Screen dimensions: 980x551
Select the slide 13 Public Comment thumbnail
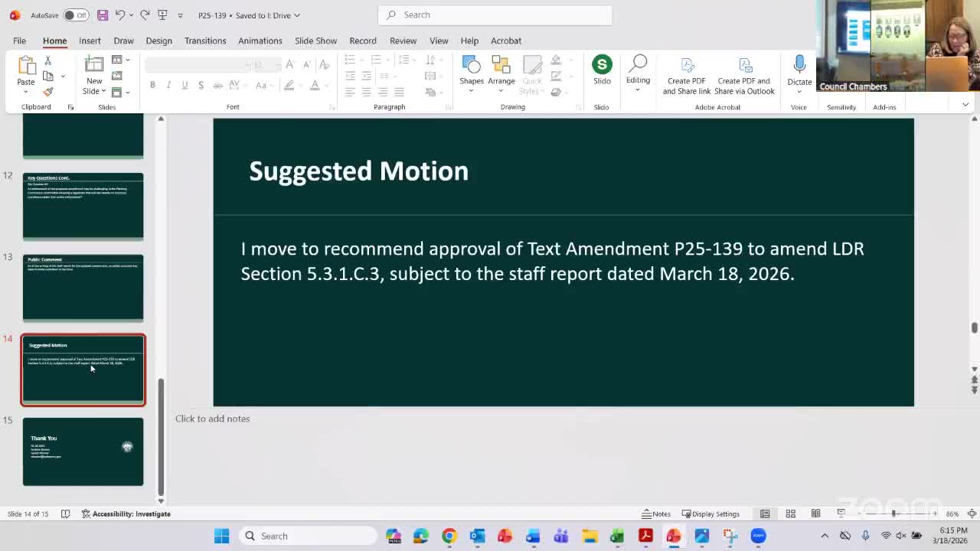[83, 288]
